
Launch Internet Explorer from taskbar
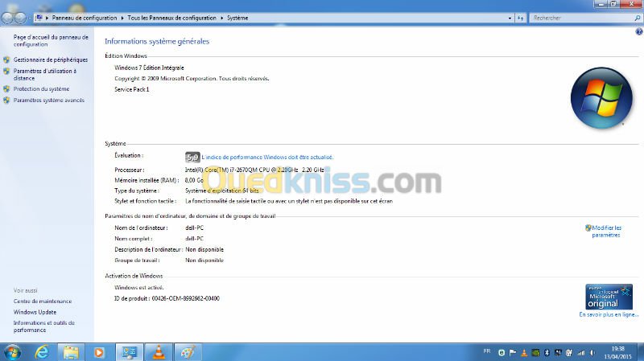pos(42,352)
